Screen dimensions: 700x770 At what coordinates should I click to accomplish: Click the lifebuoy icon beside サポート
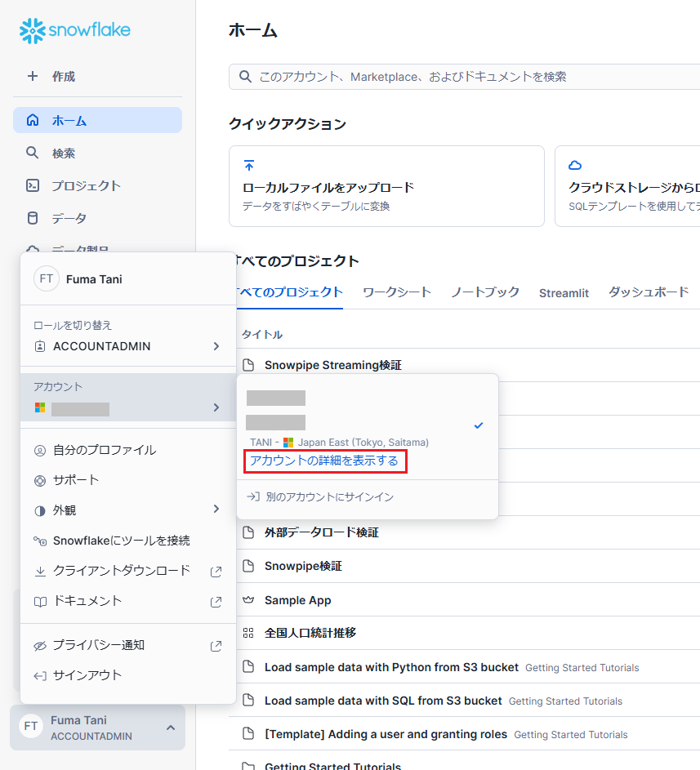40,481
